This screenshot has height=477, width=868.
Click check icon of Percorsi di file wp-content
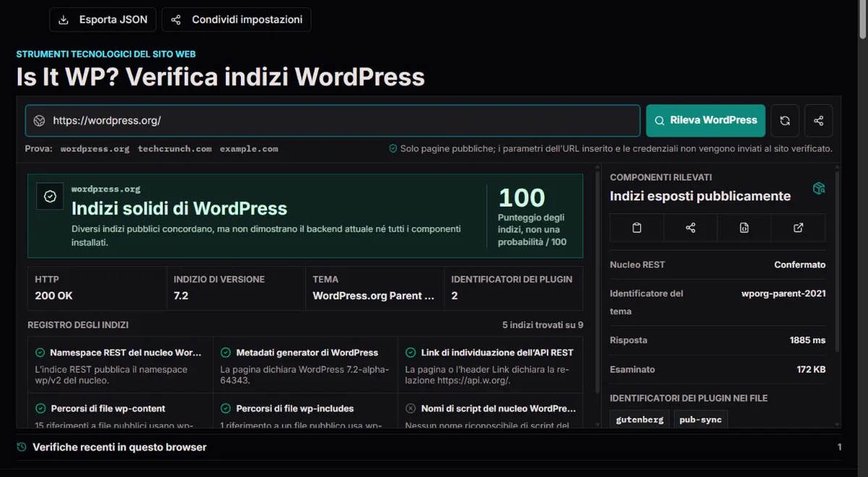[41, 408]
